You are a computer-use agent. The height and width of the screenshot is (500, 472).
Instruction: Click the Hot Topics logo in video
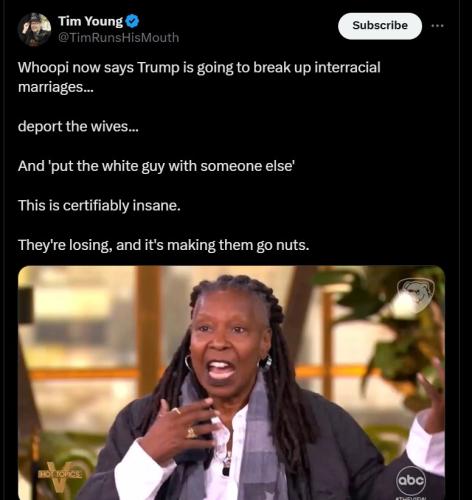click(x=60, y=477)
